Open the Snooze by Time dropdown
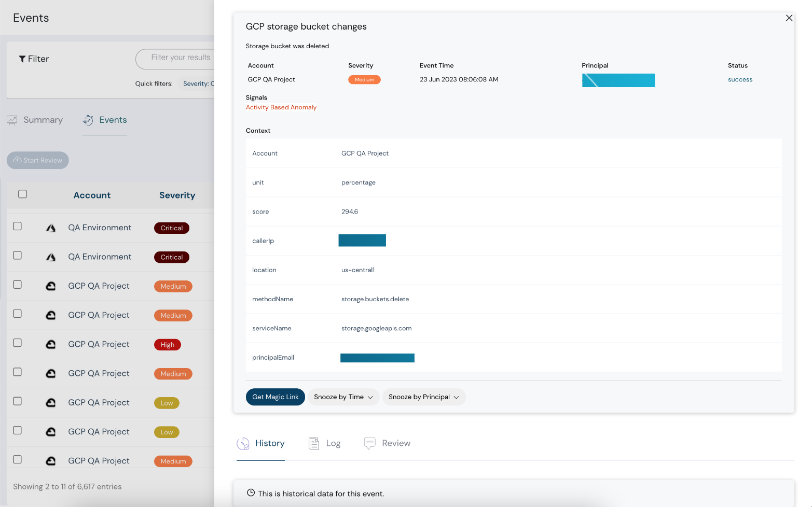Viewport: 812px width, 507px height. point(343,397)
